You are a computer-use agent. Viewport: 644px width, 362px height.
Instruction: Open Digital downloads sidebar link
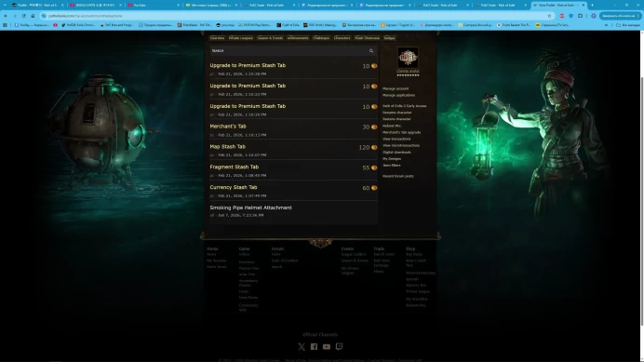coord(396,152)
